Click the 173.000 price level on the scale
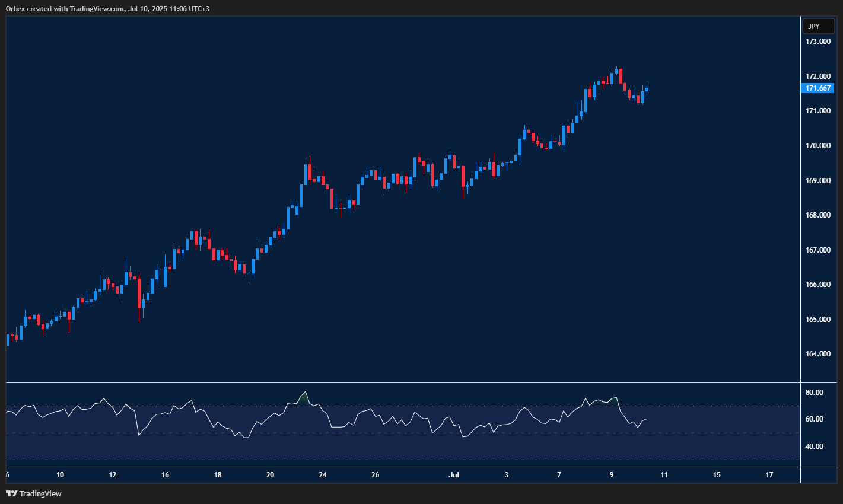The image size is (843, 504). 817,42
